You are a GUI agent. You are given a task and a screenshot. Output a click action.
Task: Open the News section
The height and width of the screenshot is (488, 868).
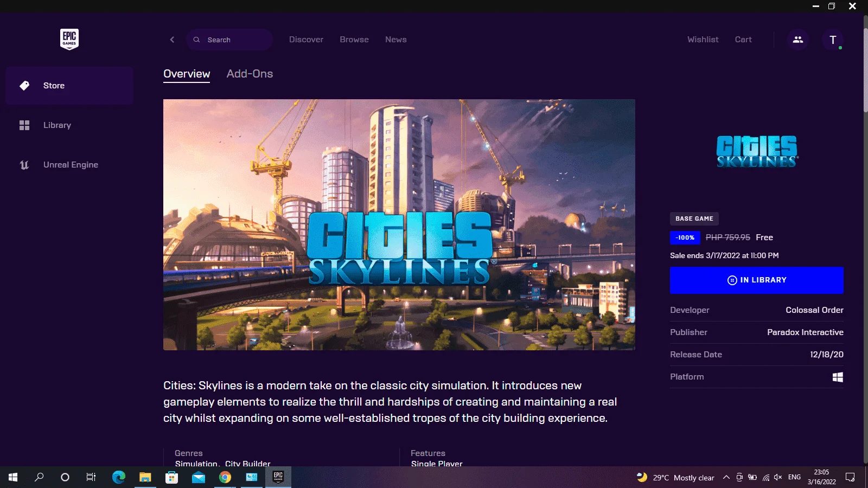click(x=396, y=40)
